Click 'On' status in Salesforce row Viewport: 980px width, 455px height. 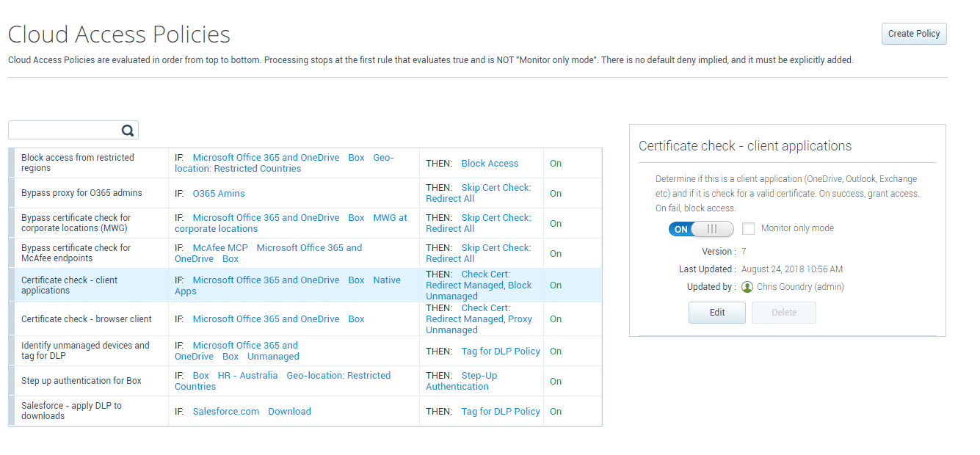pyautogui.click(x=556, y=412)
